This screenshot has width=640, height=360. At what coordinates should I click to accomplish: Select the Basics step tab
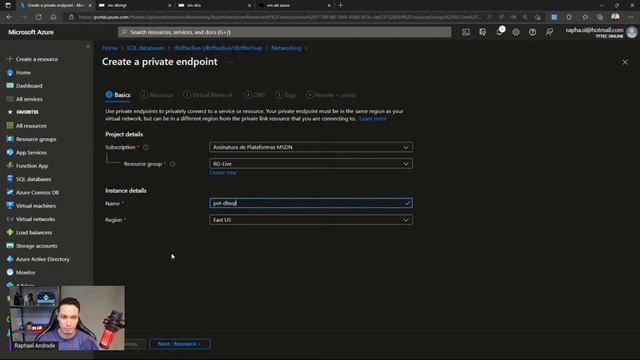pos(118,95)
